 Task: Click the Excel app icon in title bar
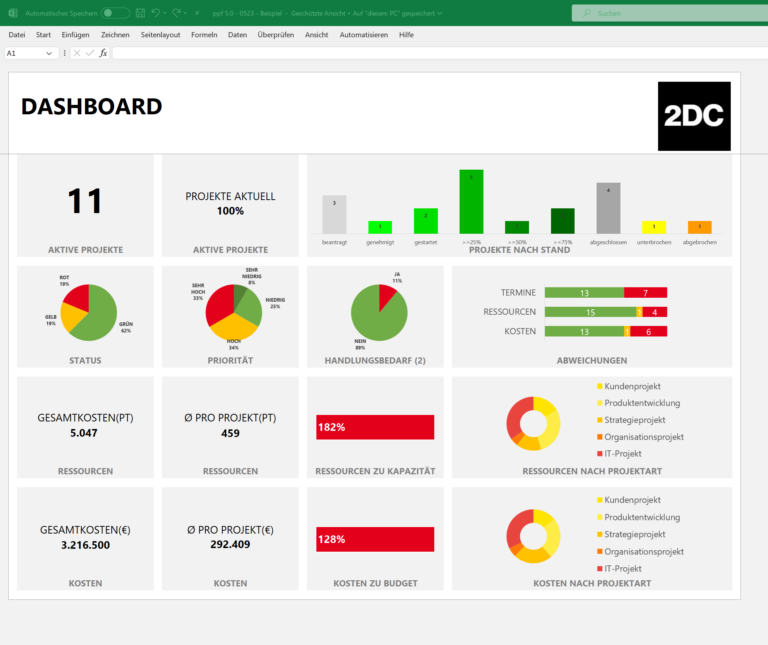pyautogui.click(x=13, y=13)
